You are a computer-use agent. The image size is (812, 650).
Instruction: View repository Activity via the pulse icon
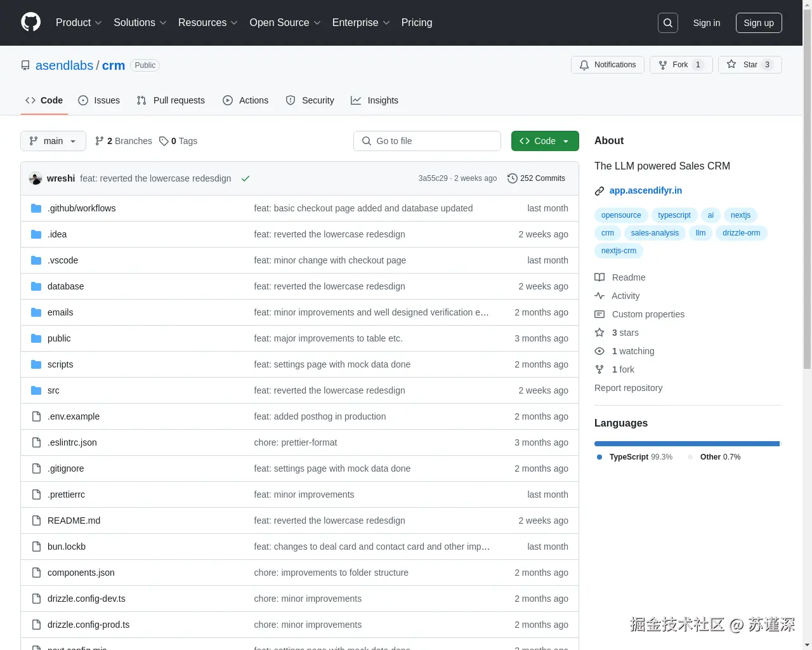click(599, 296)
